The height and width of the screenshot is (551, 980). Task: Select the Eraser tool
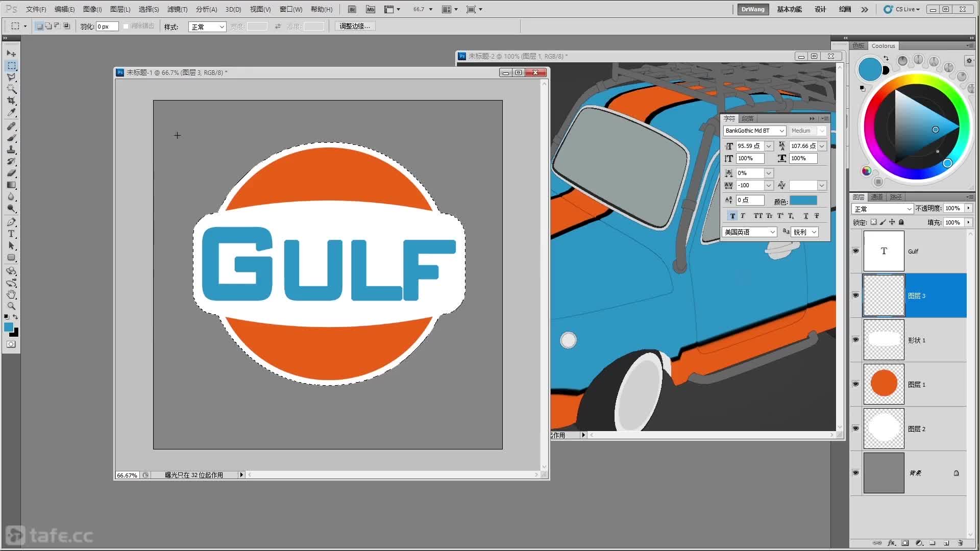coord(11,173)
